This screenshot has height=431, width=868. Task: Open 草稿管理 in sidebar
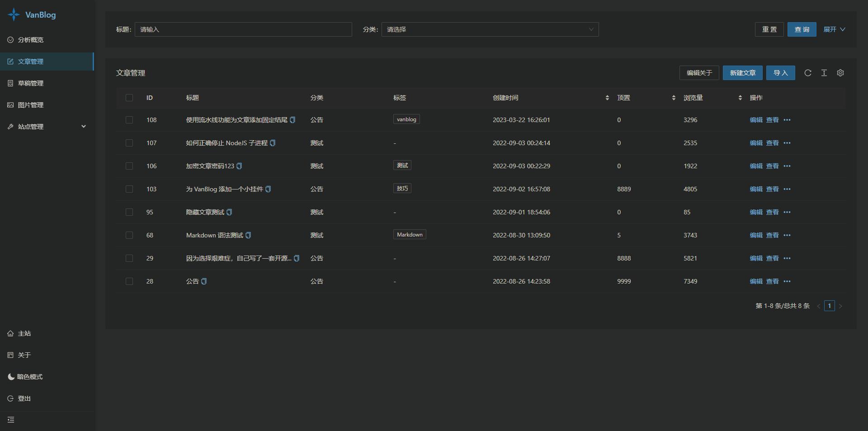(x=47, y=83)
